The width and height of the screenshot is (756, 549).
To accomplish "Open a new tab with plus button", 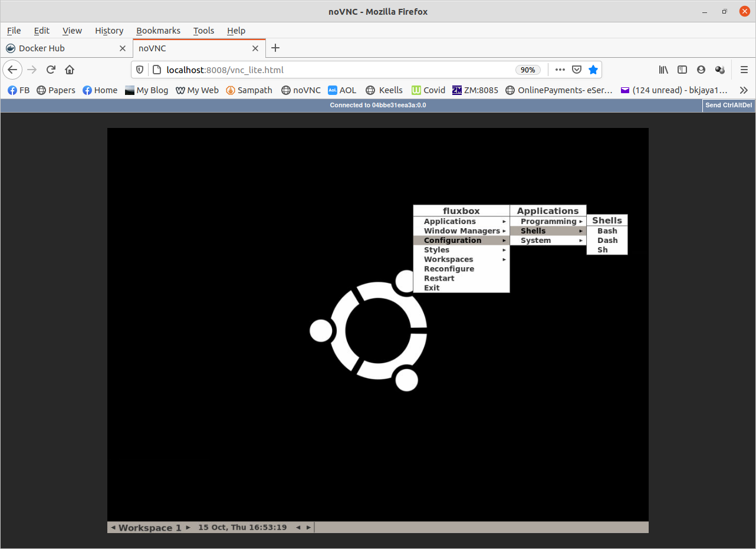I will 275,48.
